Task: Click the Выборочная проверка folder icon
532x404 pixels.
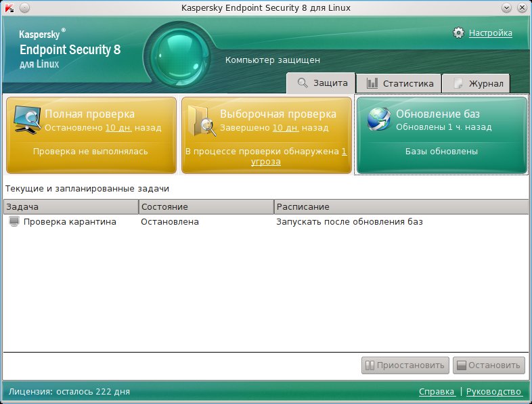Action: [202, 121]
